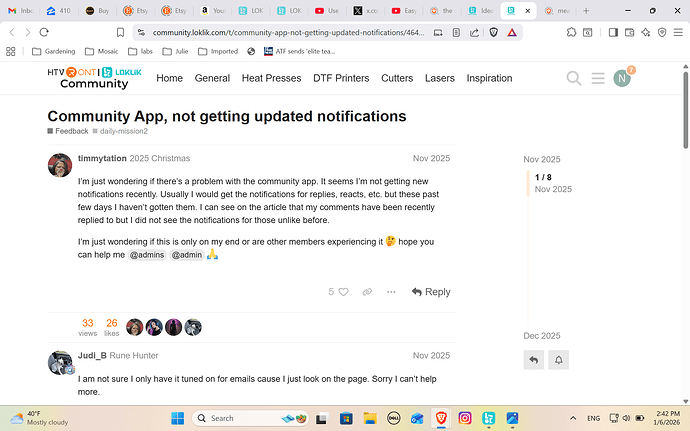Open user avatar N with notifications
The width and height of the screenshot is (690, 431).
click(622, 78)
